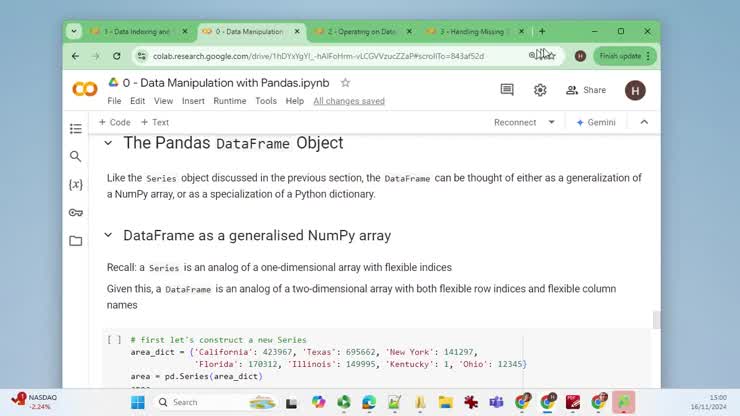Open the Variables {x} panel
The width and height of the screenshot is (740, 416).
76,185
